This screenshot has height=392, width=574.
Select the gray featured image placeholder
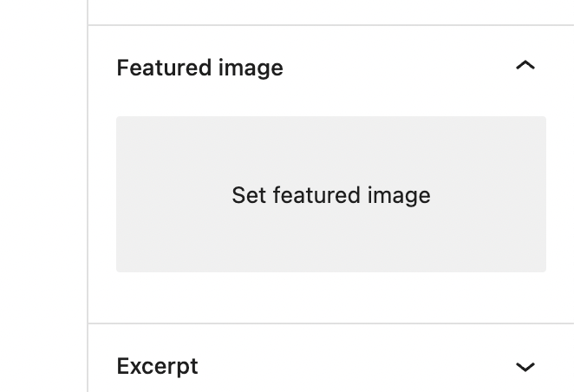[x=331, y=194]
